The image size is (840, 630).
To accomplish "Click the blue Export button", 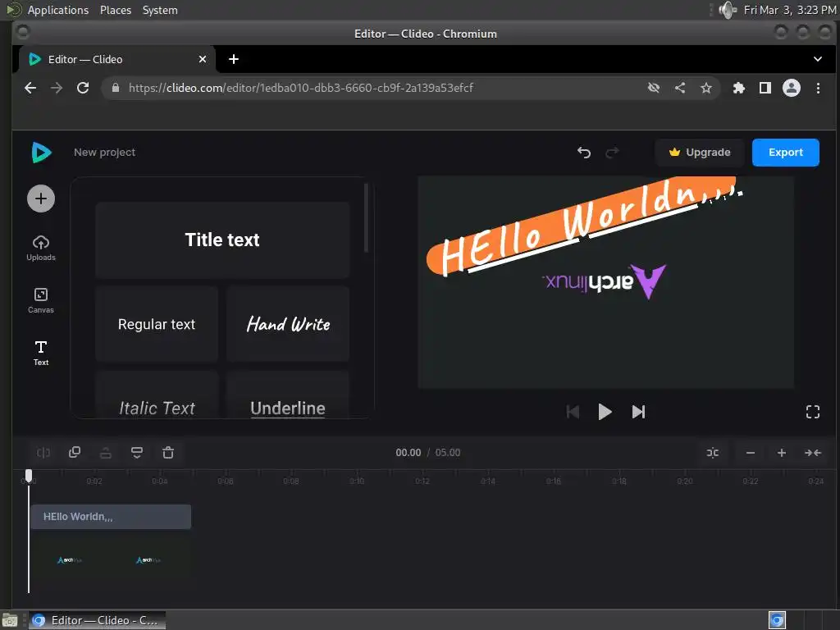I will pyautogui.click(x=785, y=152).
